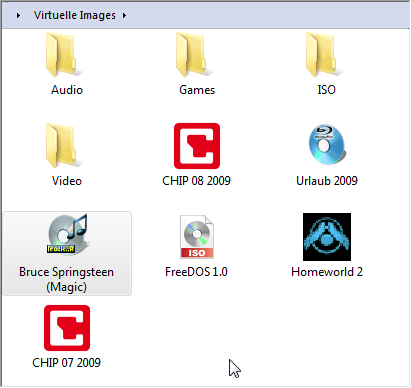411x388 pixels.
Task: Click the Virtuelle Images breadcrumb
Action: click(x=75, y=15)
